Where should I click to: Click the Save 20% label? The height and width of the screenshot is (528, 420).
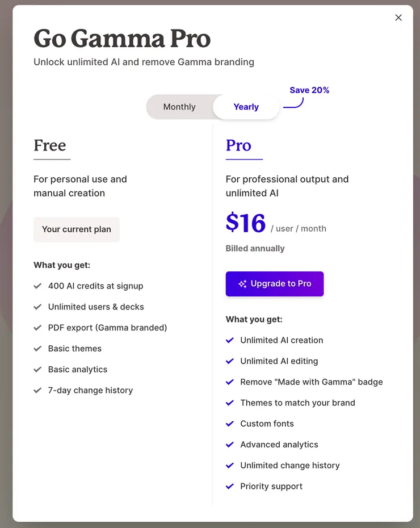click(x=309, y=90)
